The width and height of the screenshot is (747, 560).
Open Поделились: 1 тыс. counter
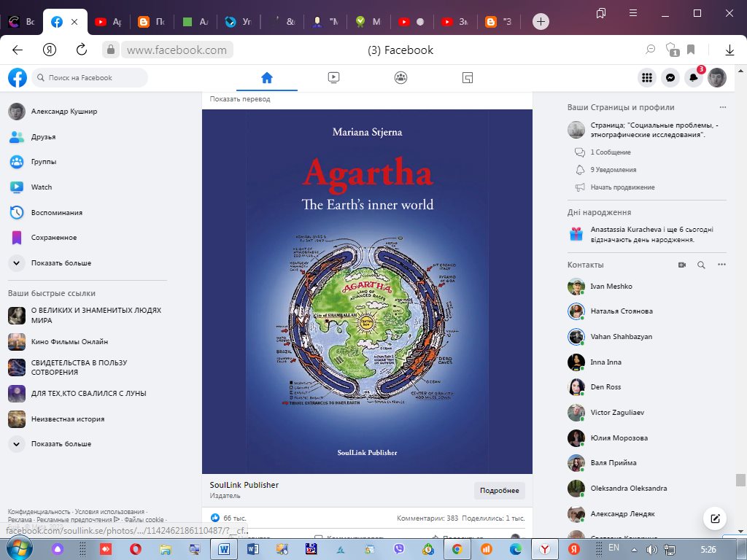(x=493, y=518)
